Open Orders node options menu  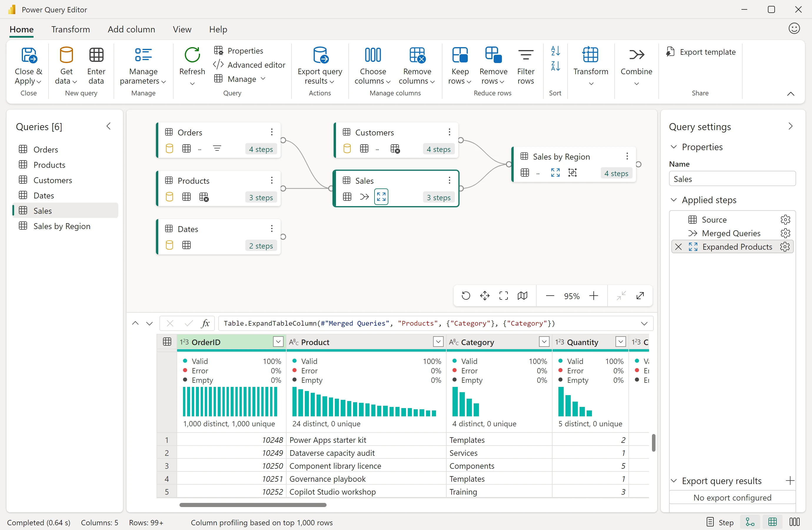(x=272, y=132)
